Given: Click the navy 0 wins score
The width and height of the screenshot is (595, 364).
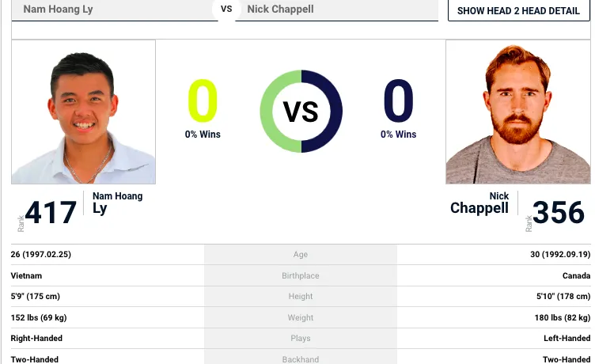Looking at the screenshot, I should (398, 102).
